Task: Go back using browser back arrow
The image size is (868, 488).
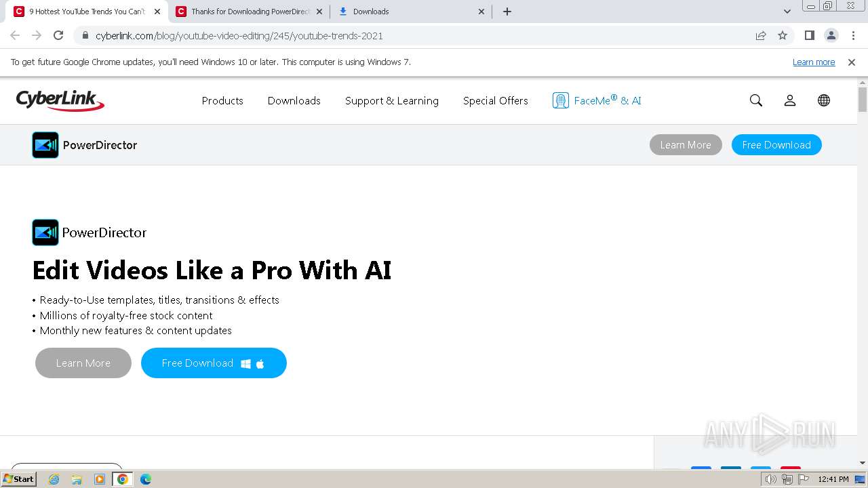Action: (x=15, y=35)
